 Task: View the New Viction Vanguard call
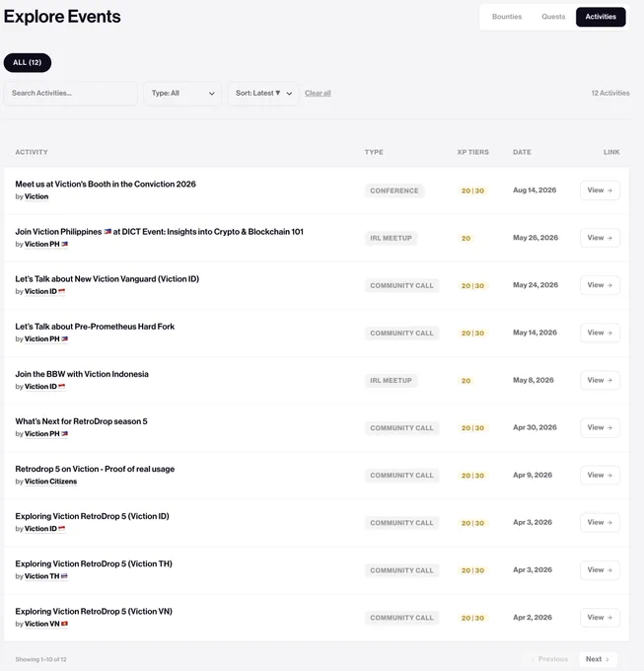tap(600, 285)
